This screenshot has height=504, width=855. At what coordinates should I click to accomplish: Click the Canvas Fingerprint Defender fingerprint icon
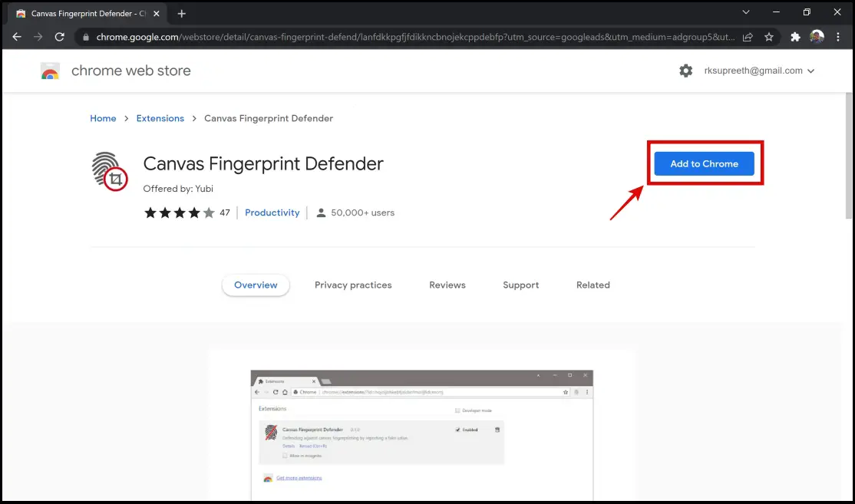click(110, 171)
